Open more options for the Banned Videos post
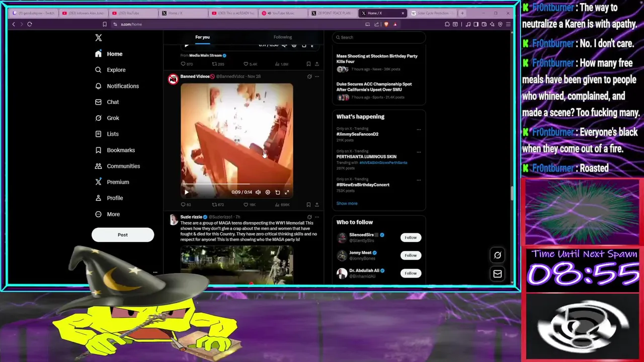The image size is (644, 362). (317, 76)
